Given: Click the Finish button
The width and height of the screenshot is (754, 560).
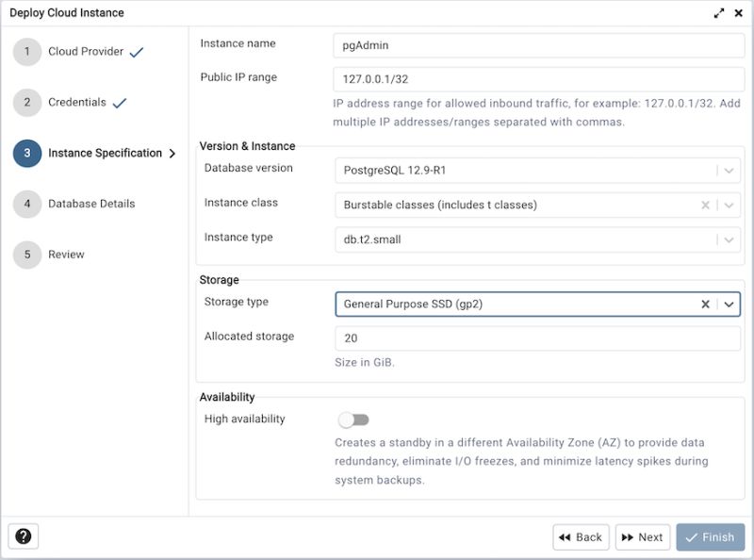Looking at the screenshot, I should (712, 536).
